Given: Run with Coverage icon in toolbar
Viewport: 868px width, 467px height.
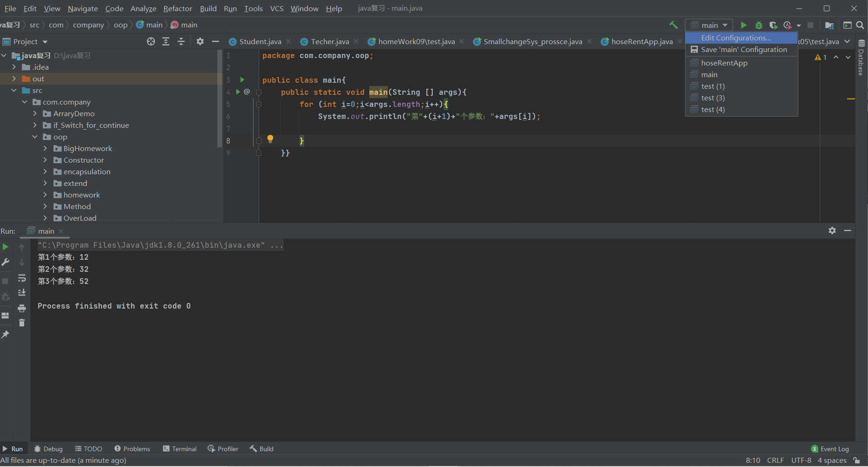Looking at the screenshot, I should click(x=773, y=25).
